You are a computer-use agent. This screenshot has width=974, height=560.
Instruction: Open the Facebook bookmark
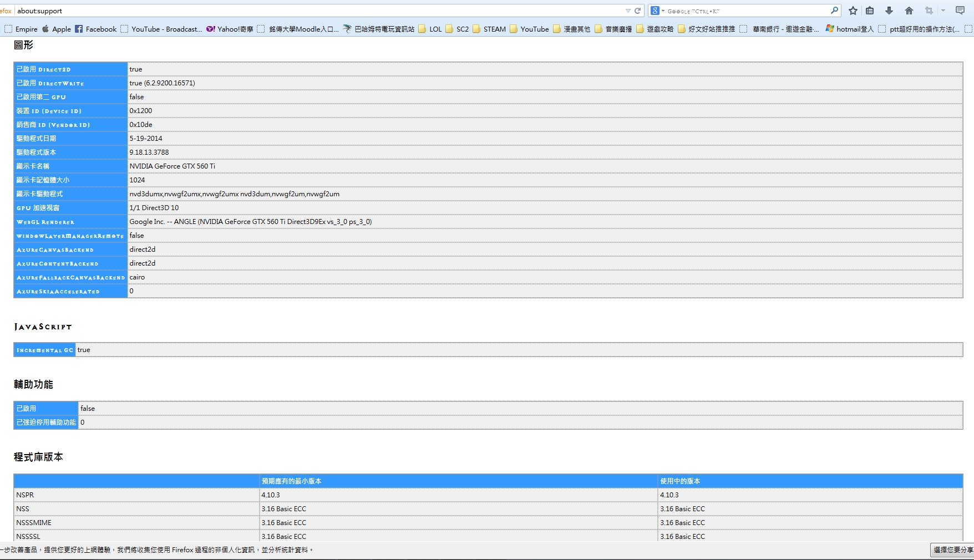[95, 29]
